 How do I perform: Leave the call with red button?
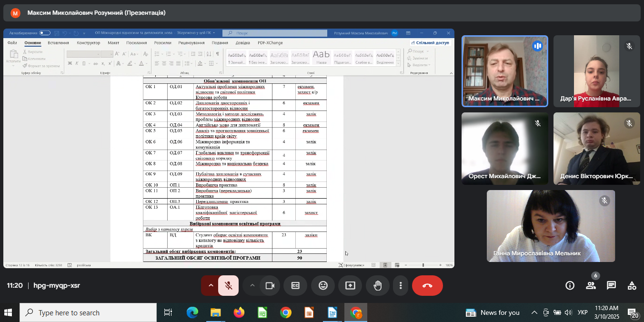pyautogui.click(x=427, y=286)
